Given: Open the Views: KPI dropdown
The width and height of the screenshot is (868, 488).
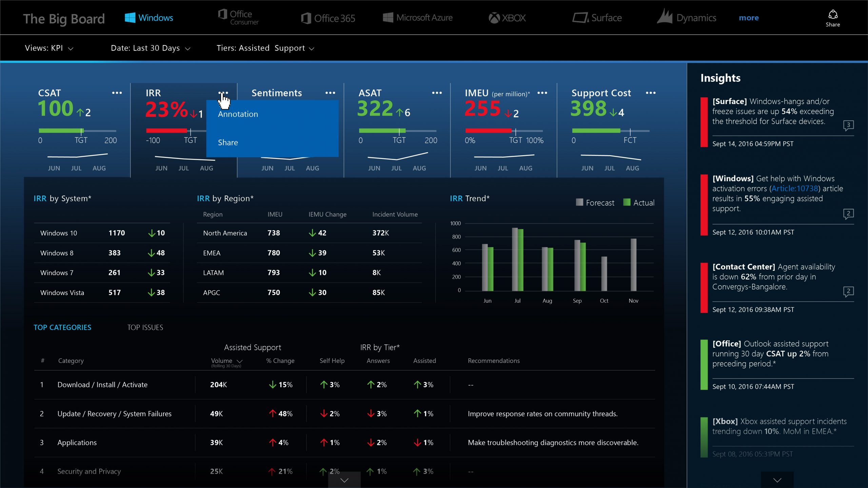Looking at the screenshot, I should [49, 48].
